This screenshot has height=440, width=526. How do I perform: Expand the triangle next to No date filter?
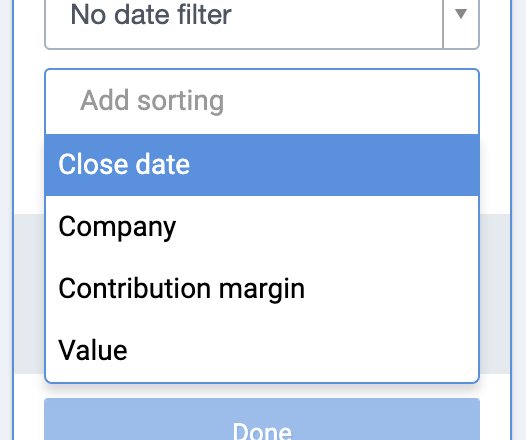coord(461,14)
